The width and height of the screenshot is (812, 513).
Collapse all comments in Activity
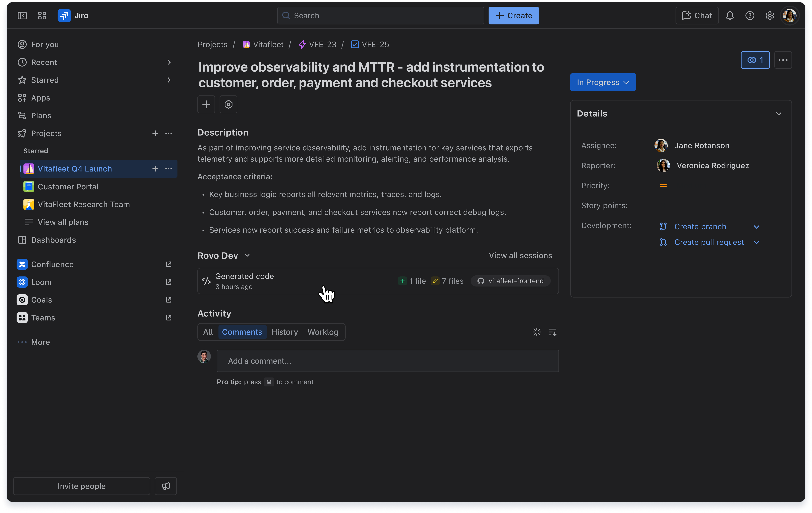pos(536,332)
